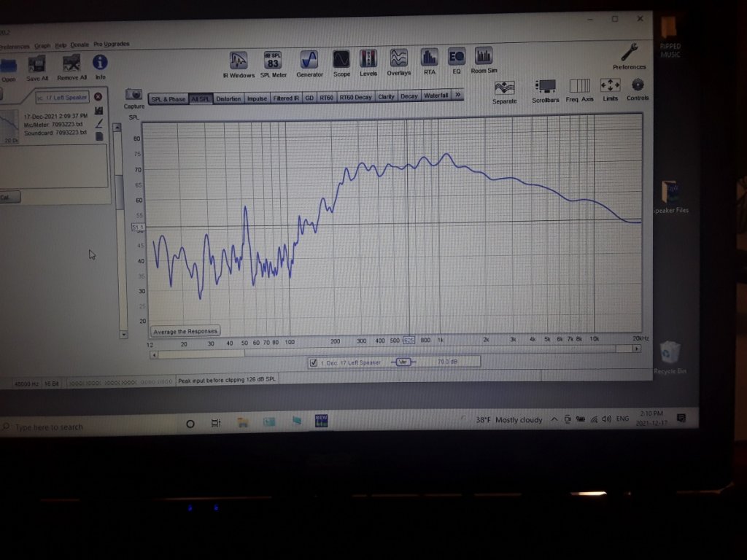Click the Separate traces icon
Image resolution: width=747 pixels, height=560 pixels.
[504, 88]
